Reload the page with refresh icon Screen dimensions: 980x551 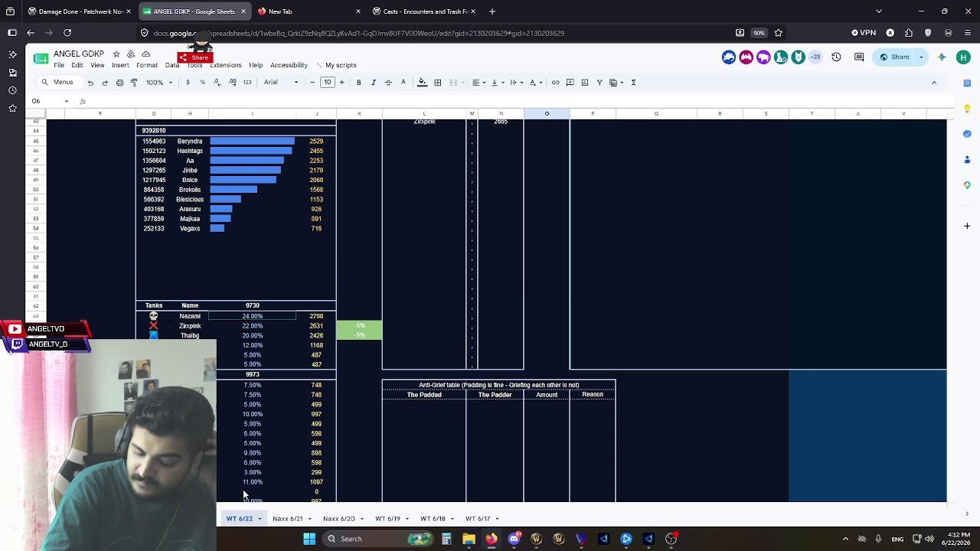pyautogui.click(x=67, y=33)
